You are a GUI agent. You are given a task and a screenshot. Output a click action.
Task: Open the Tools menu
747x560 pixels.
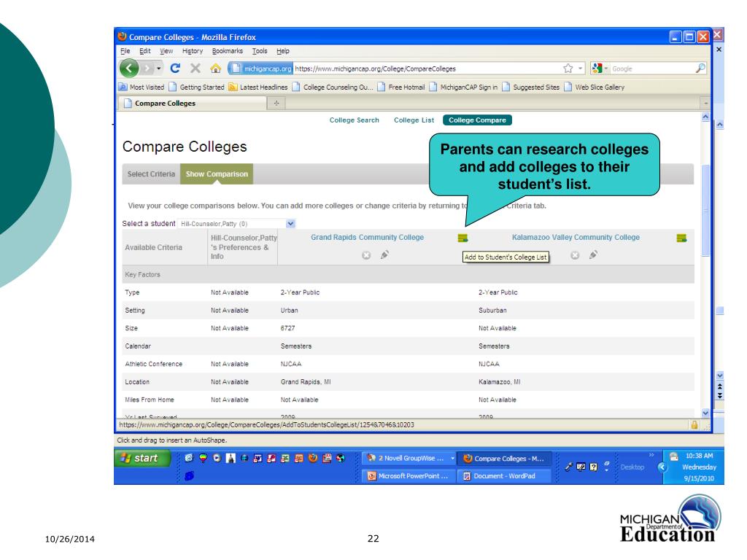click(260, 51)
